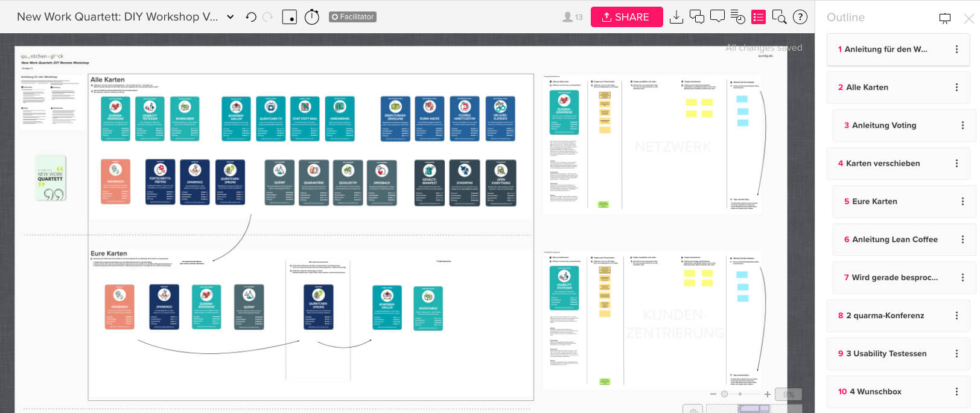Viewport: 980px width, 413px height.
Task: Click the zoom in plus button
Action: 768,394
